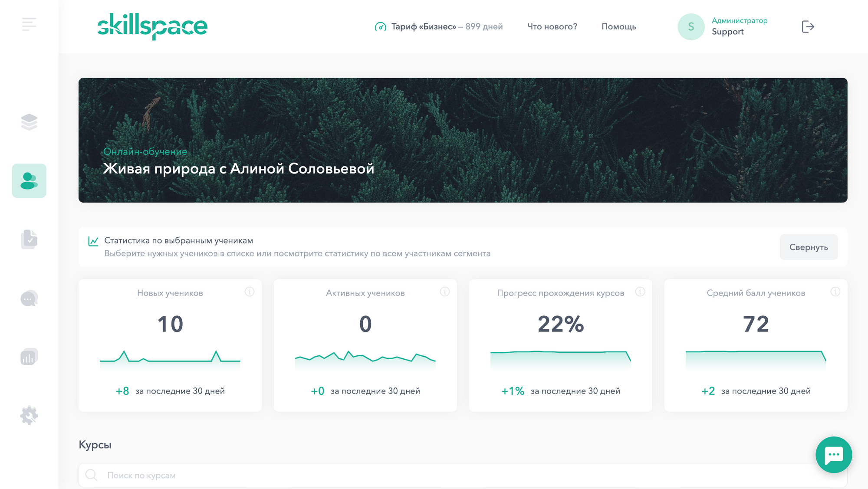Open the support chat bubble widget
Image resolution: width=868 pixels, height=489 pixels.
833,455
